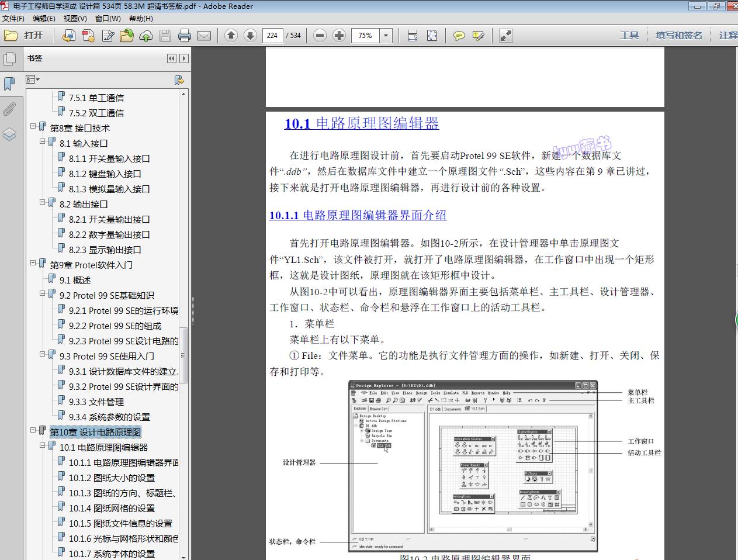Image resolution: width=738 pixels, height=560 pixels.
Task: Open the bookmarks options menu
Action: (33, 79)
